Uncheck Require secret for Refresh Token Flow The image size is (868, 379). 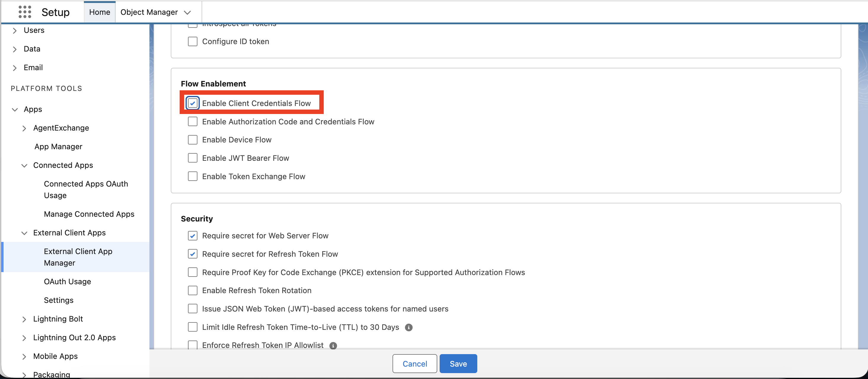(192, 254)
